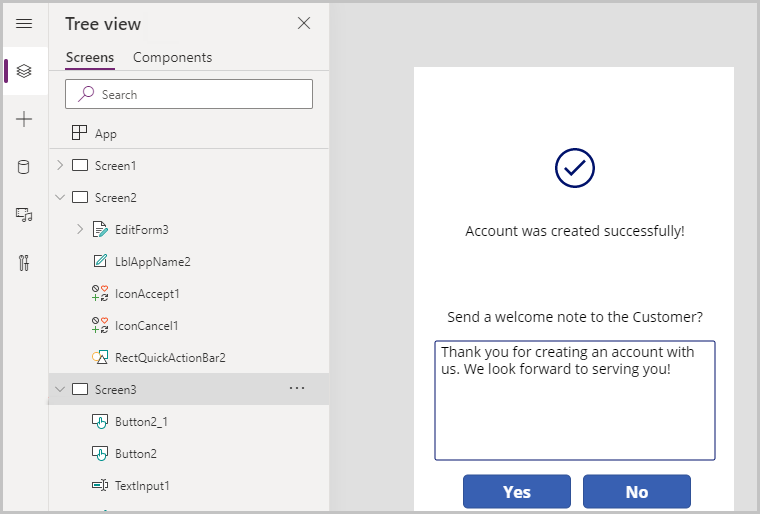Select Screen1 label in tree
This screenshot has width=760, height=514.
[x=115, y=166]
